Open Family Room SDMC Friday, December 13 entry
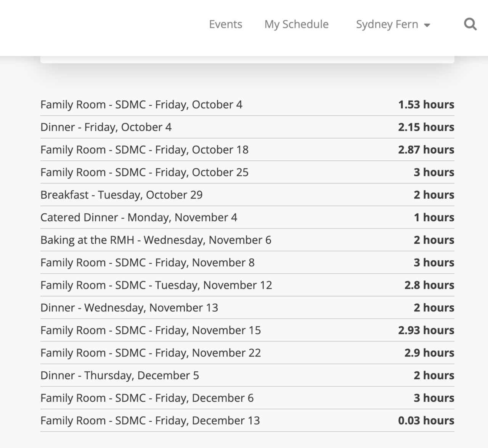 click(x=150, y=420)
